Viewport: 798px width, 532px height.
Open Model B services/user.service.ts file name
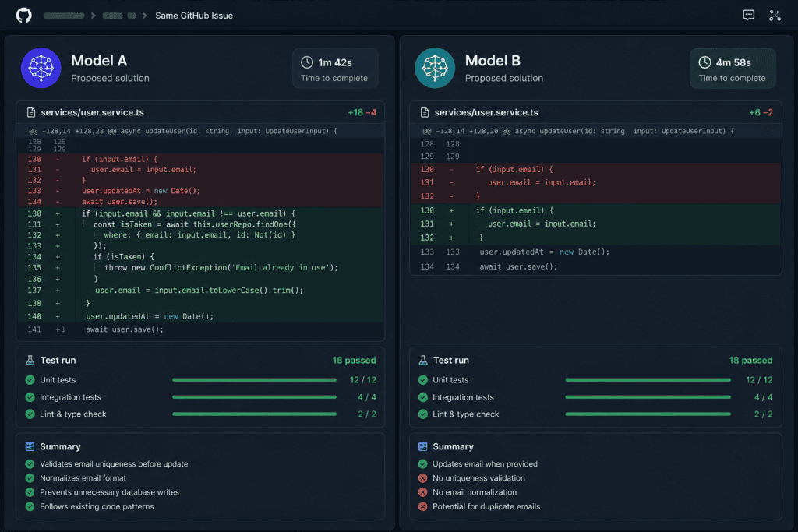(486, 112)
